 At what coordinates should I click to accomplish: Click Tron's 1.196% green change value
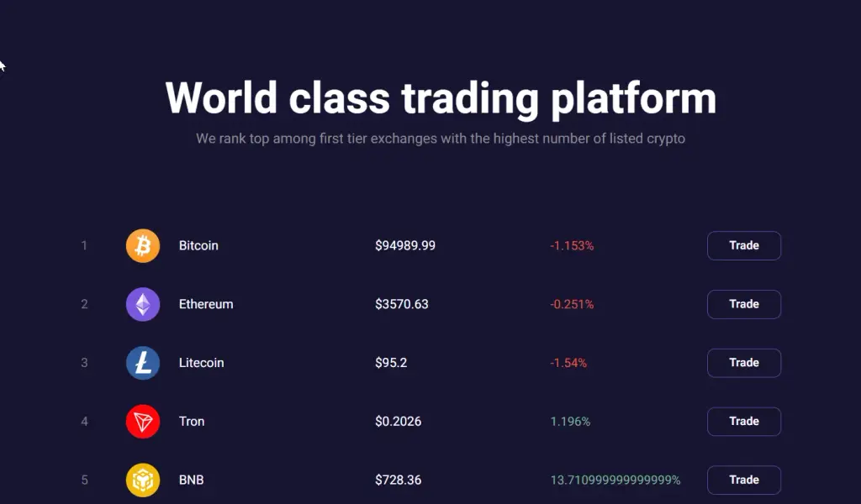570,421
